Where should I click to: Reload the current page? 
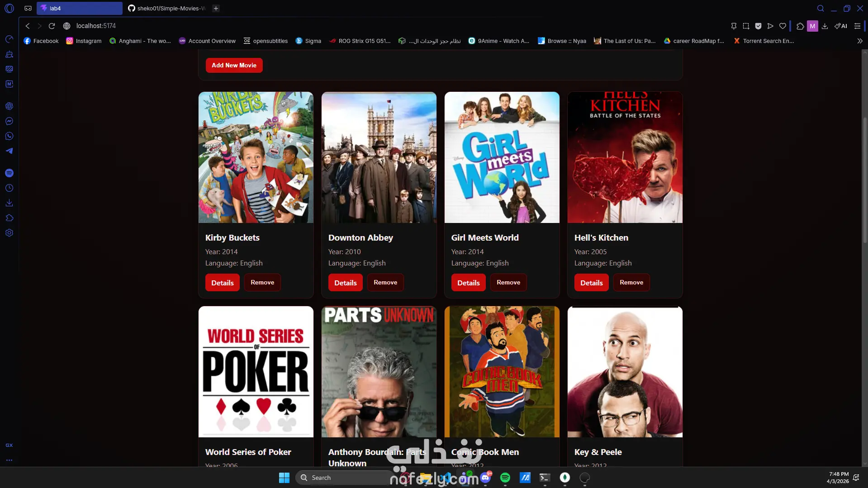52,26
